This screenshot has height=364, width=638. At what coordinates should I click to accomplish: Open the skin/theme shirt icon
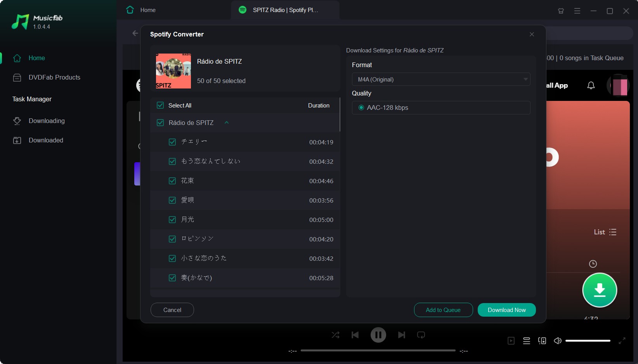(x=561, y=11)
